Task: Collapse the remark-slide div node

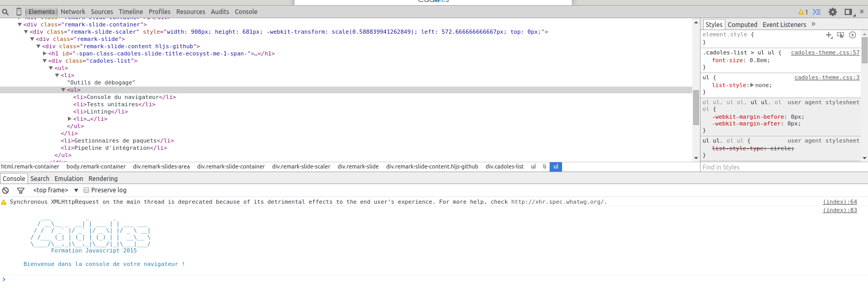Action: [32, 39]
